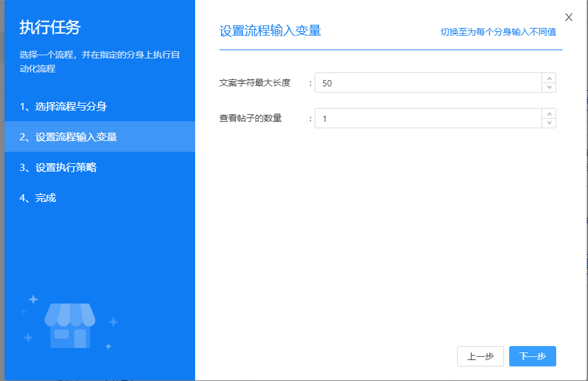Increase 文案字符最大长度 with up arrow
The image size is (588, 381).
[549, 78]
